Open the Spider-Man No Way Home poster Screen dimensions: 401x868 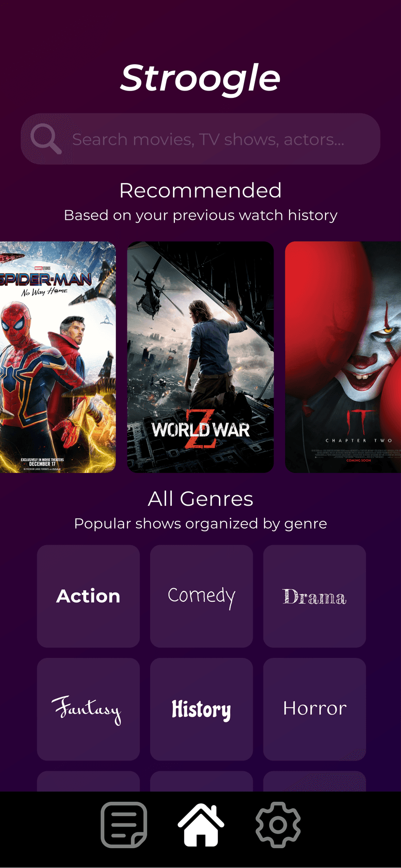58,357
